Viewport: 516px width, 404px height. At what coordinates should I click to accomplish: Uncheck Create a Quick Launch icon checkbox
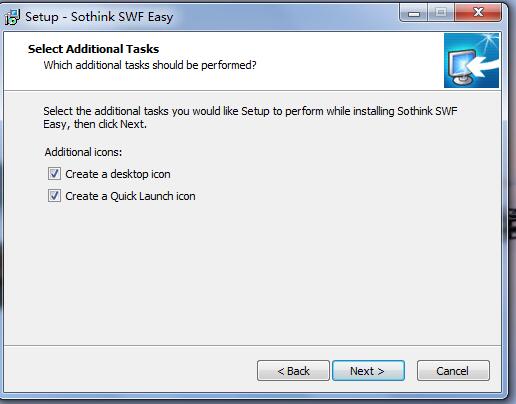pos(54,196)
